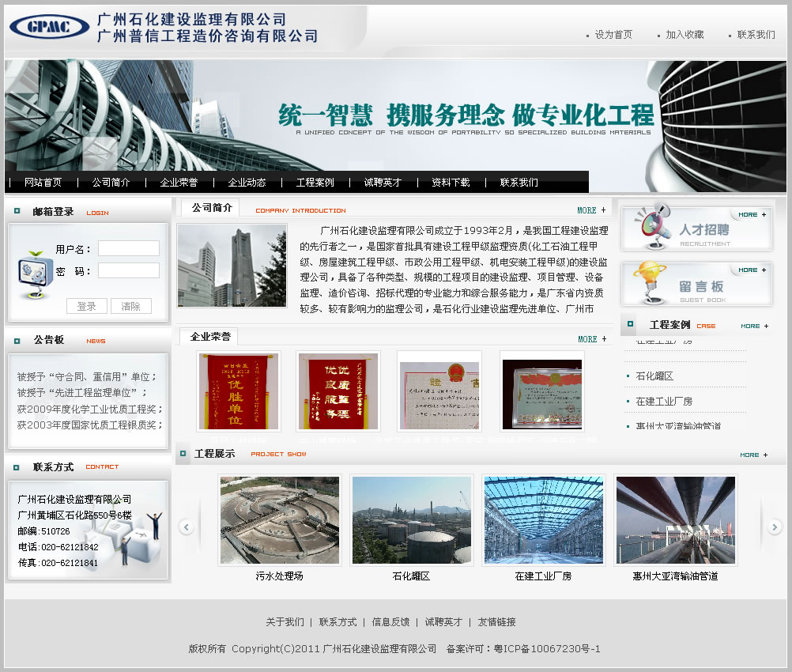The width and height of the screenshot is (792, 672).
Task: Click footer link 关于我们
Action: (x=285, y=622)
